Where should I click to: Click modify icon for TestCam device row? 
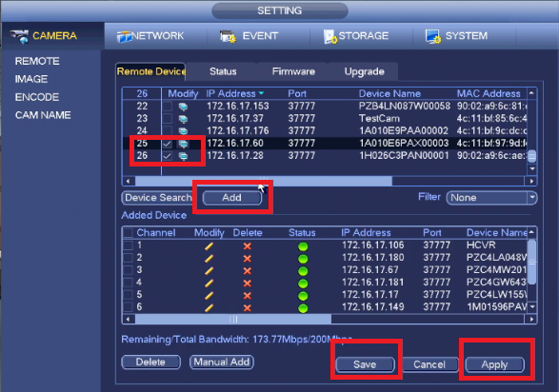pyautogui.click(x=183, y=119)
